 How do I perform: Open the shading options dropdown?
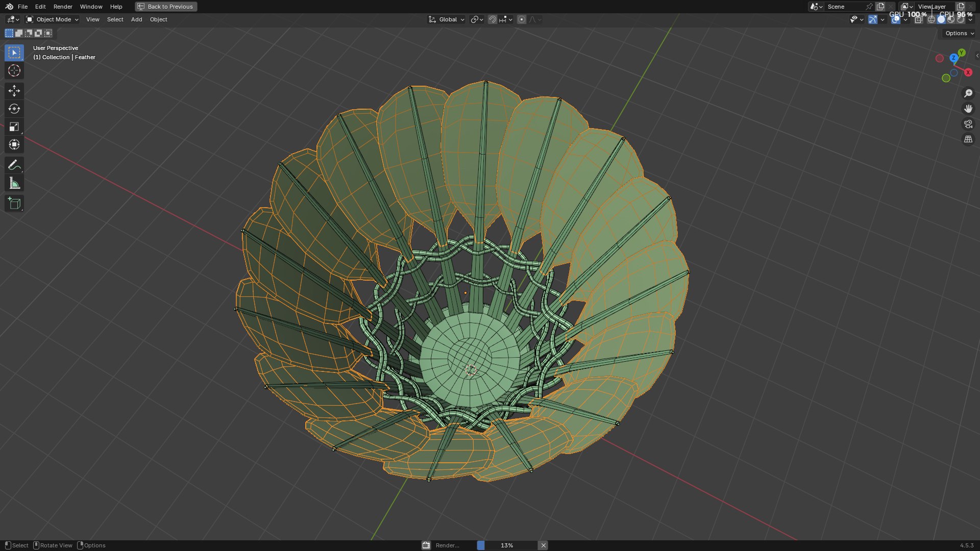pos(970,19)
